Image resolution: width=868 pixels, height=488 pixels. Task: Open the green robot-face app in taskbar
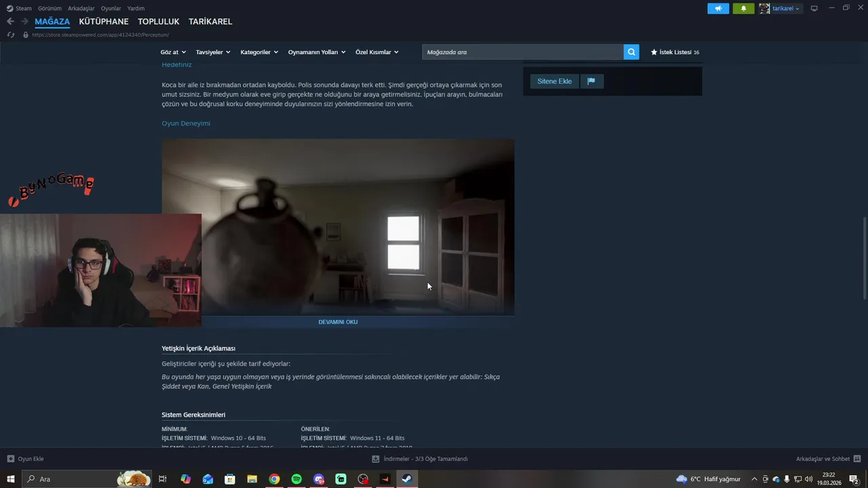coord(341,479)
